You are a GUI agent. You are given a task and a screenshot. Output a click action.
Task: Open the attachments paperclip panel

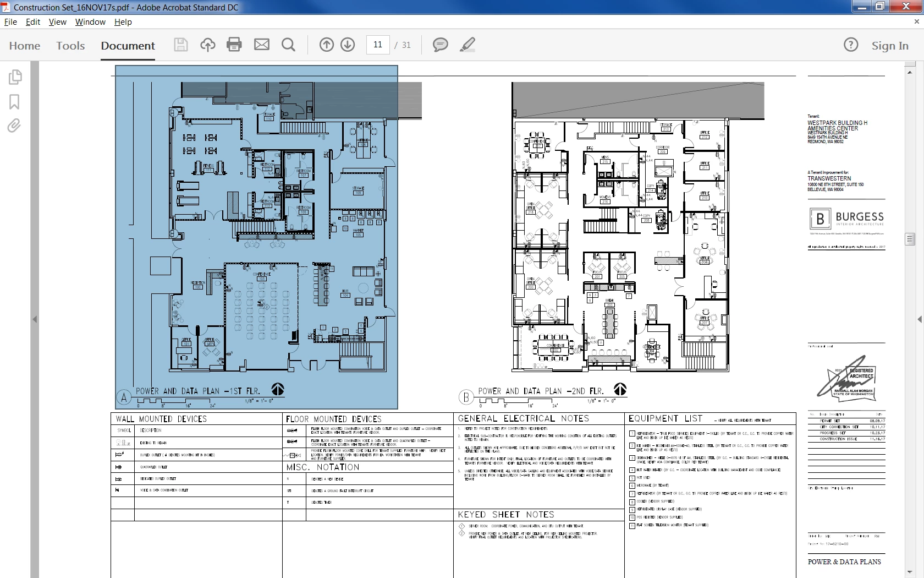14,126
